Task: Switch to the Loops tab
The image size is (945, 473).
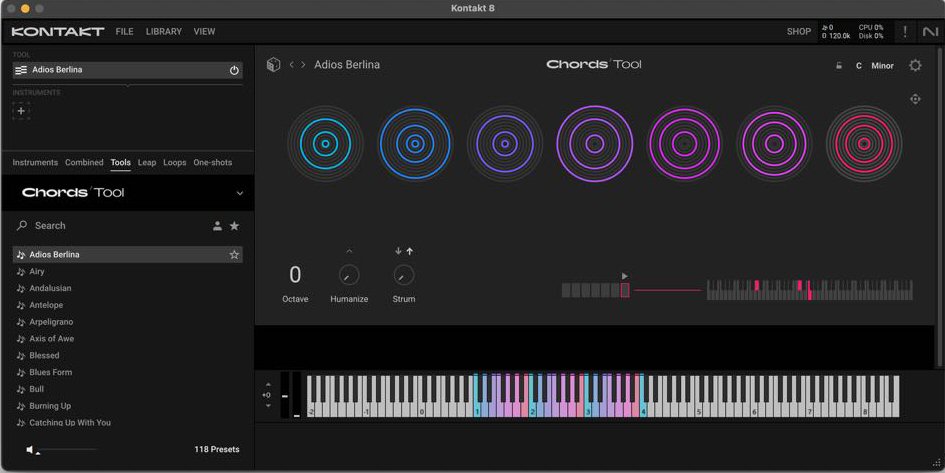Action: (175, 163)
